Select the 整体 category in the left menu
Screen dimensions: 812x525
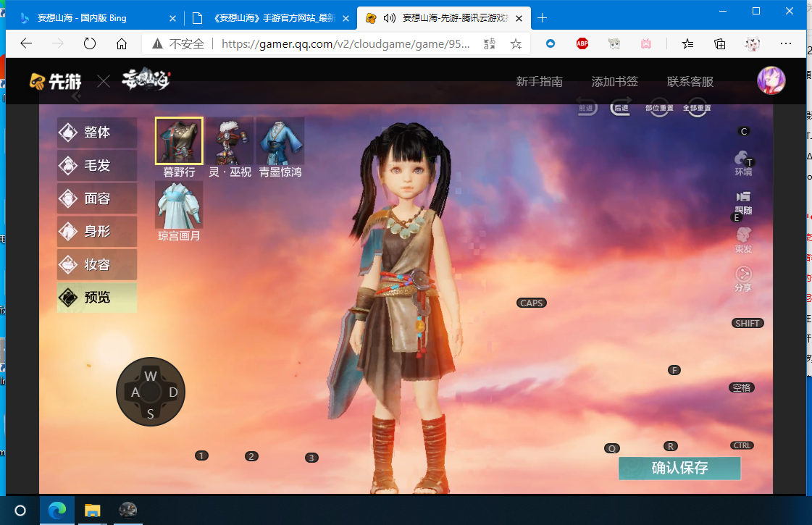point(97,133)
